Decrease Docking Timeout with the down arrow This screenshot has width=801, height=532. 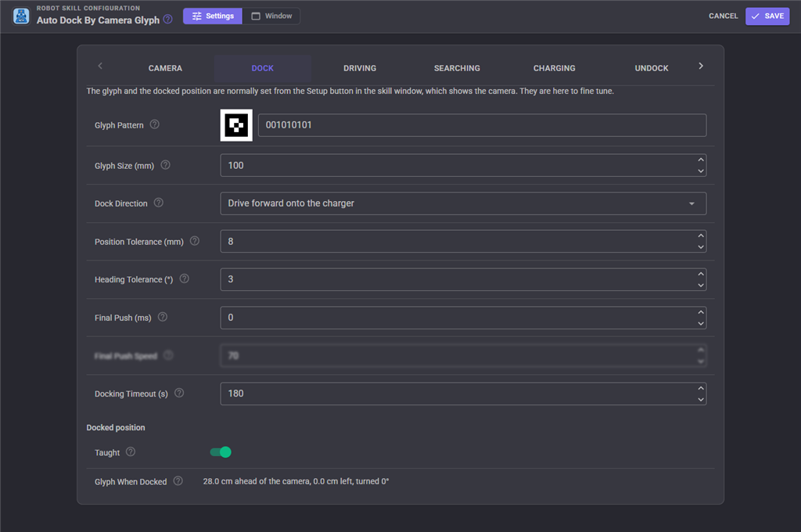point(701,400)
